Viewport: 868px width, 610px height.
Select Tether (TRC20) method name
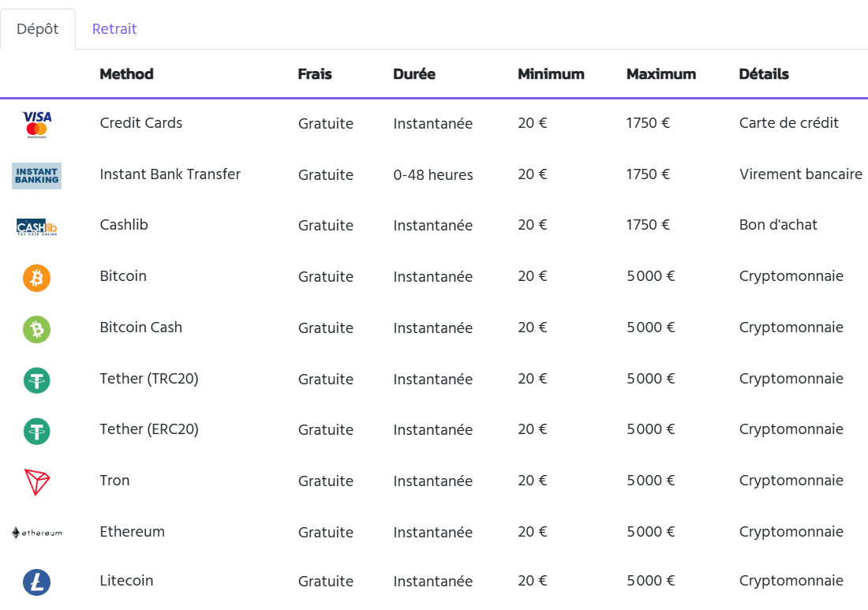149,379
